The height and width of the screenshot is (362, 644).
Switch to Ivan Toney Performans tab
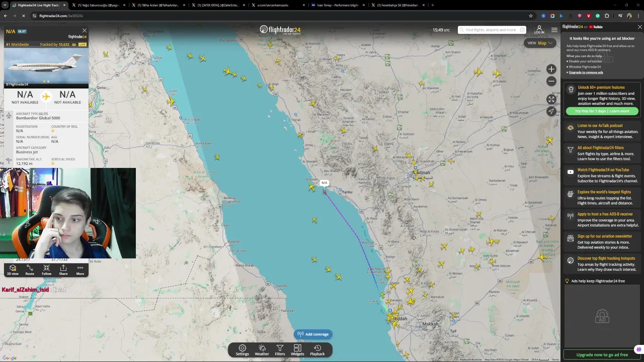(x=338, y=5)
